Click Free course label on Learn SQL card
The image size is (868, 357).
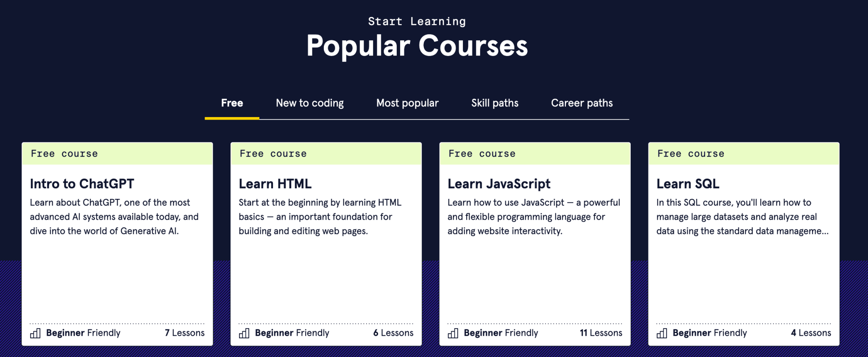coord(691,153)
